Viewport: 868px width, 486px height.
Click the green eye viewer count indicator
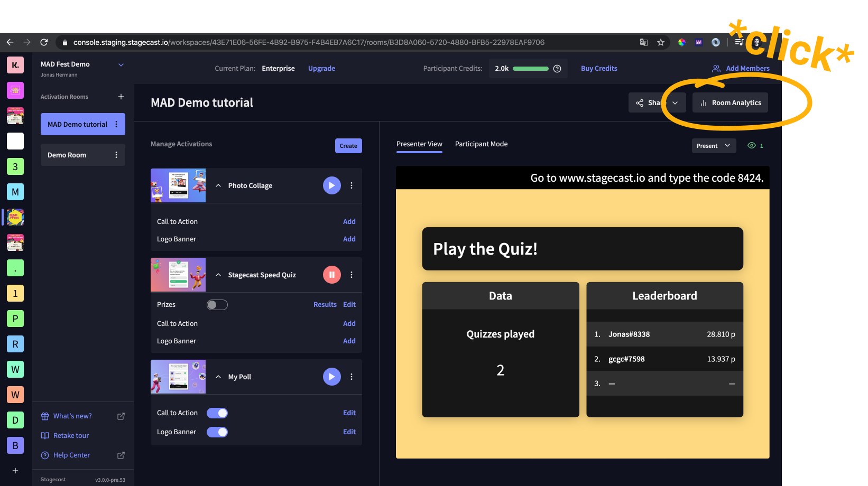coord(755,146)
